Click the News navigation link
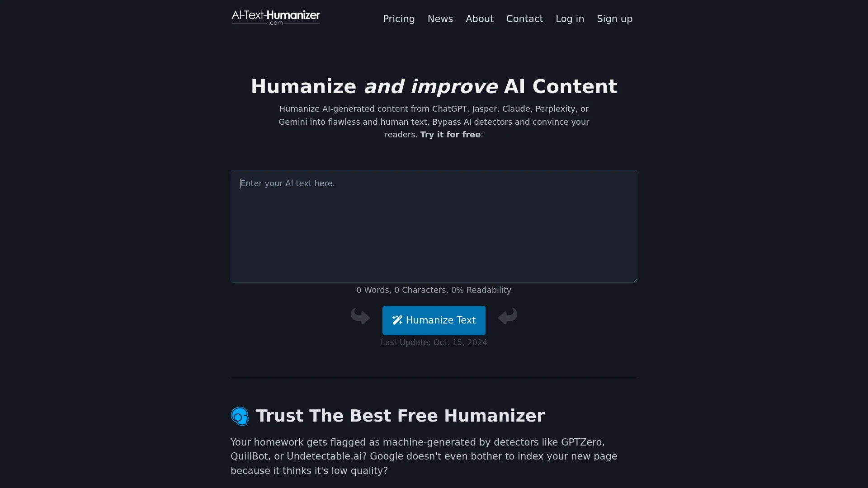 (440, 19)
